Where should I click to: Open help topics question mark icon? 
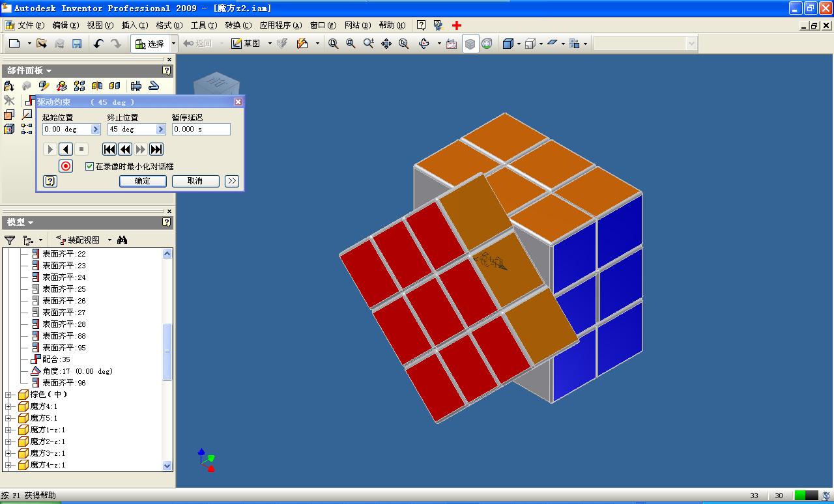pyautogui.click(x=422, y=25)
